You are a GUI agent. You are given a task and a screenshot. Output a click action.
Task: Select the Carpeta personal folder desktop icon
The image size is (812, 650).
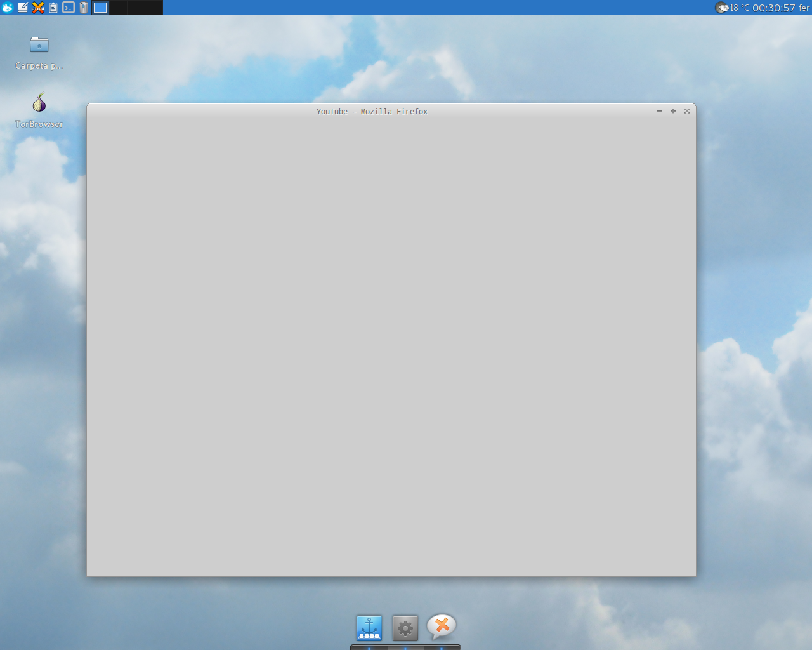click(39, 45)
